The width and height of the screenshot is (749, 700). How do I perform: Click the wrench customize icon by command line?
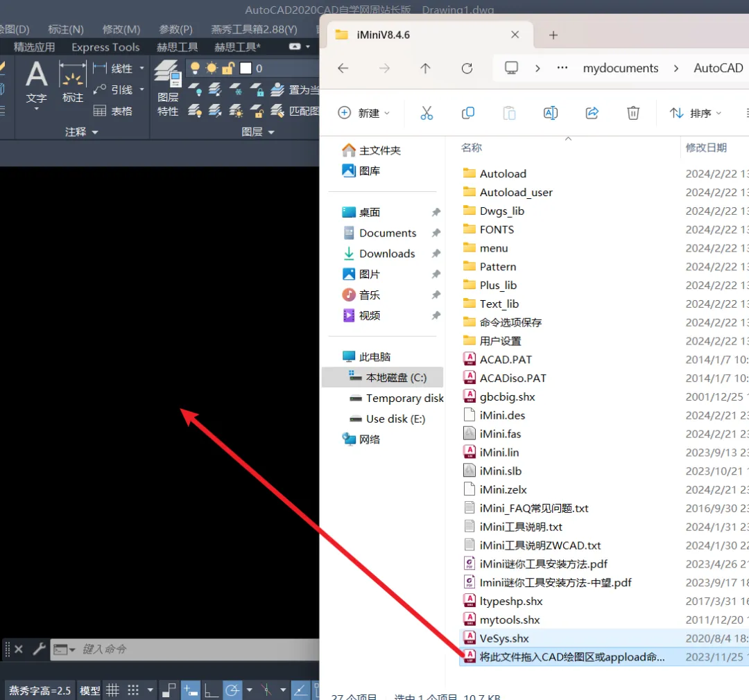coord(39,649)
